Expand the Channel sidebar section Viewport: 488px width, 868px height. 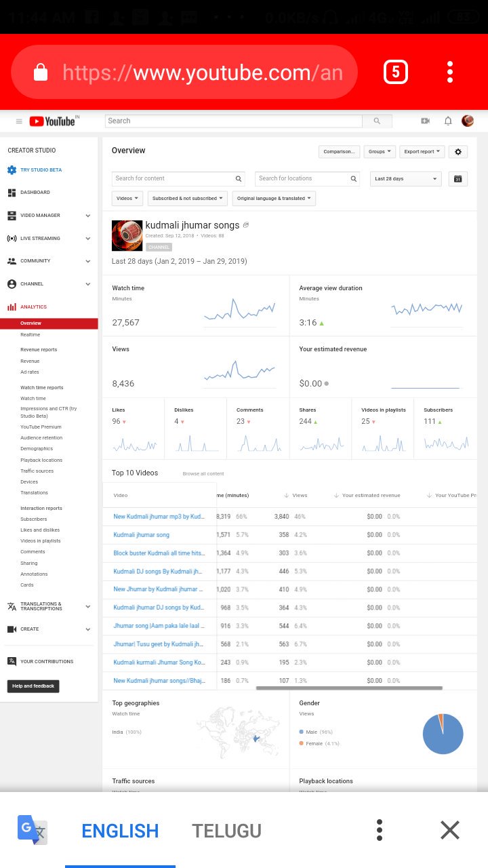pos(87,284)
